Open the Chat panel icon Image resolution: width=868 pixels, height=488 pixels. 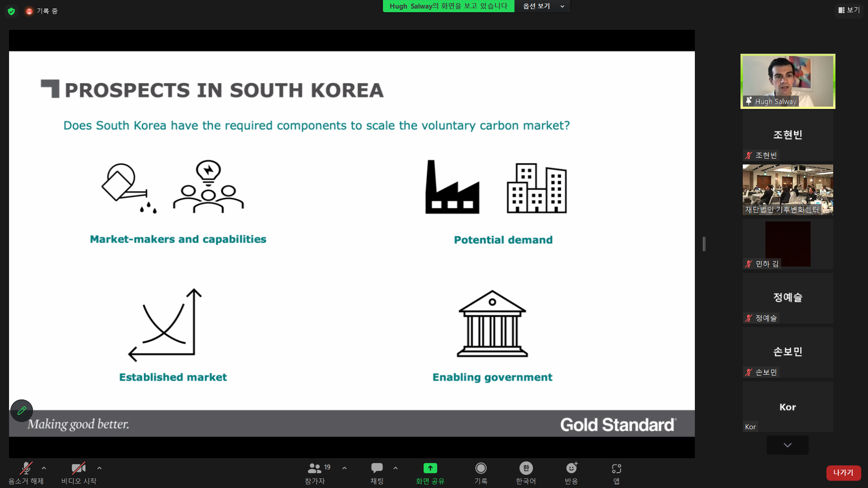377,468
